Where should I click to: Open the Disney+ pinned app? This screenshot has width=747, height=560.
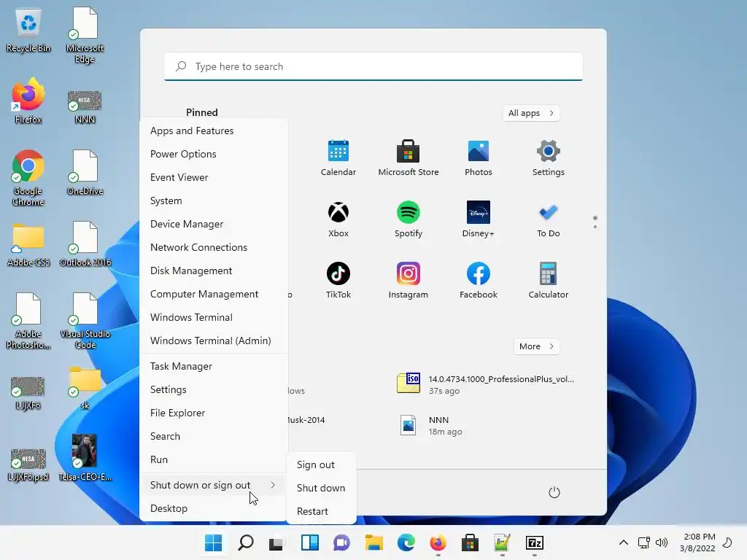point(479,219)
